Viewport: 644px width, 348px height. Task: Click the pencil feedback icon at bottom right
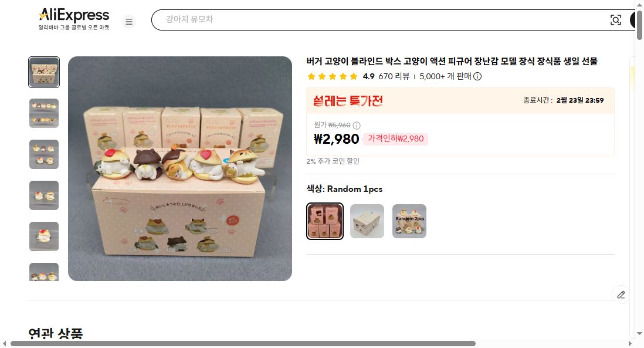point(621,295)
